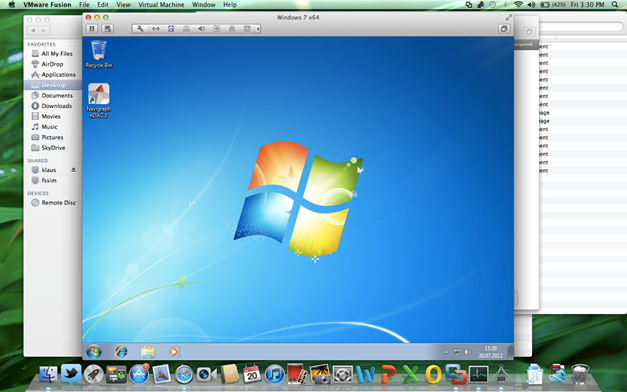The image size is (627, 392).
Task: Click the blue hard disk status icon
Action: [171, 29]
